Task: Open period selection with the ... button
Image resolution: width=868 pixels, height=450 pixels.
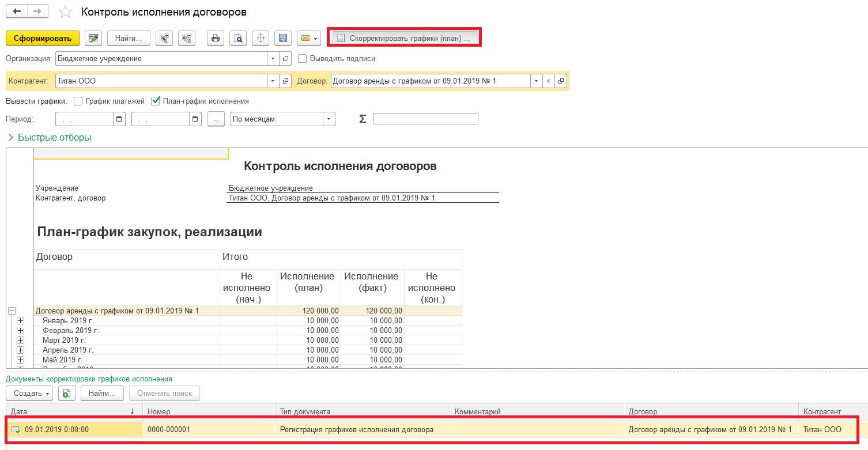Action: tap(216, 119)
